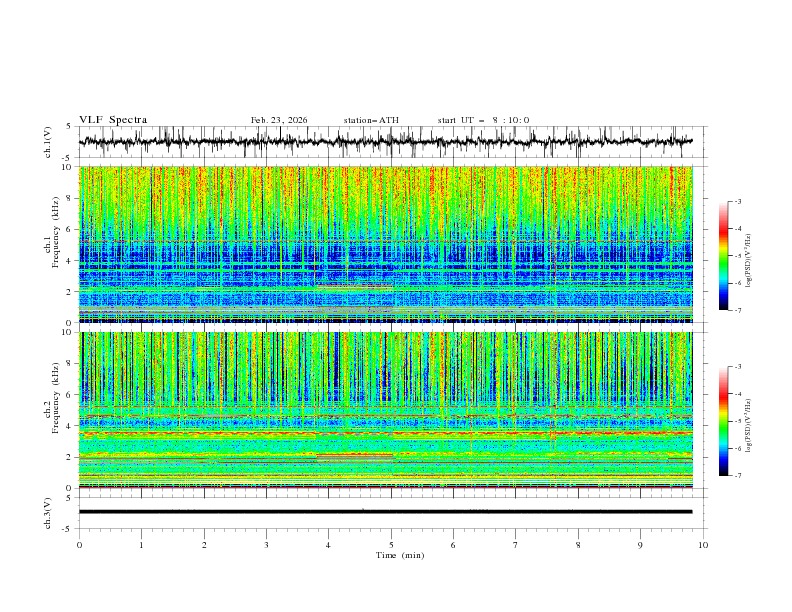Click time axis tick label "9"
The height and width of the screenshot is (612, 792).
pos(640,545)
